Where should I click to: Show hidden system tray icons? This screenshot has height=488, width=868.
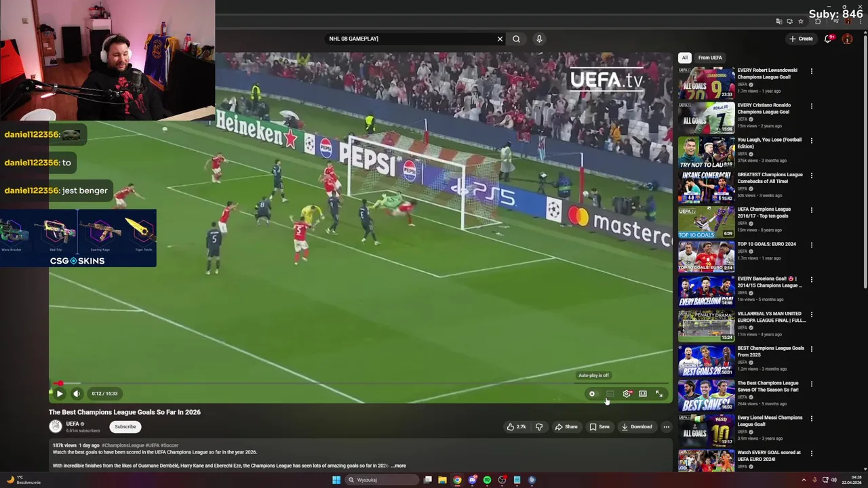pos(804,480)
